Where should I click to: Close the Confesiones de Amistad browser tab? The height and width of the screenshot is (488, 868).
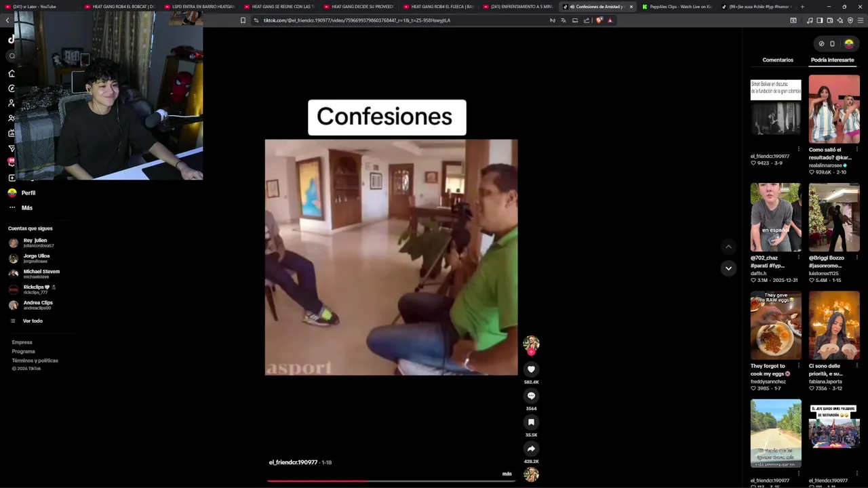(x=631, y=7)
